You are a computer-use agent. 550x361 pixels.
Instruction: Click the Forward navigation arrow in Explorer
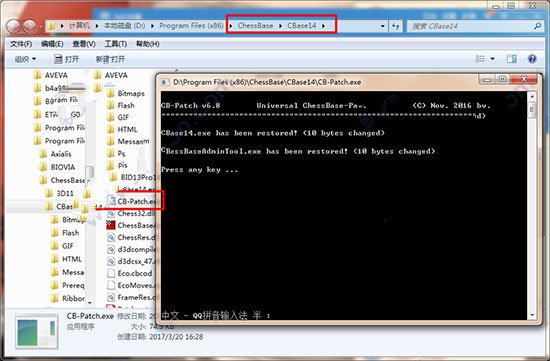coord(30,26)
